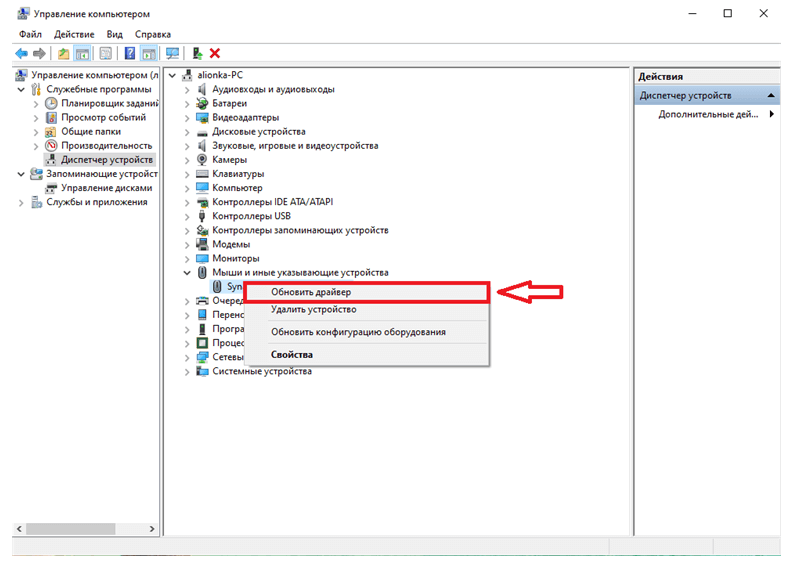
Task: Click the disk icon beside Управление дисками
Action: [51, 188]
